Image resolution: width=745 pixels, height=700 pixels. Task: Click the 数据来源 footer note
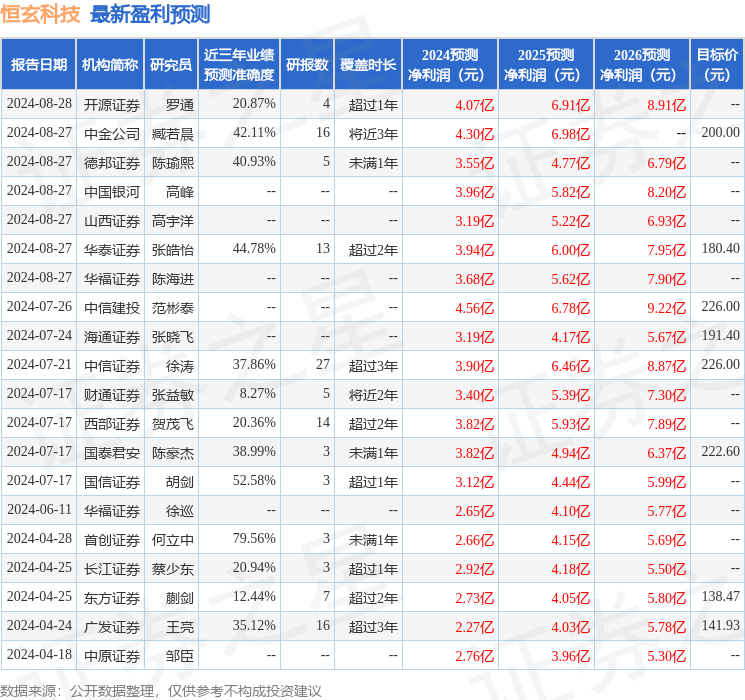[x=161, y=690]
